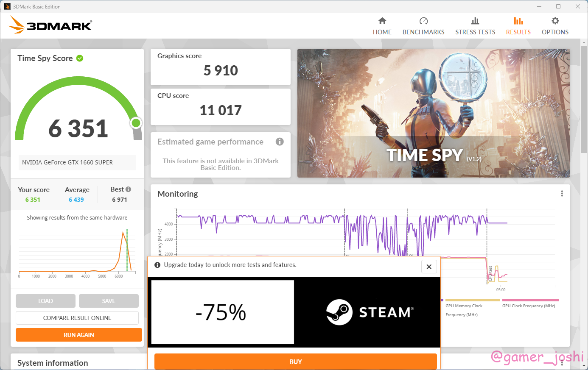Select the RESULTS tab
The width and height of the screenshot is (588, 370).
pyautogui.click(x=518, y=26)
